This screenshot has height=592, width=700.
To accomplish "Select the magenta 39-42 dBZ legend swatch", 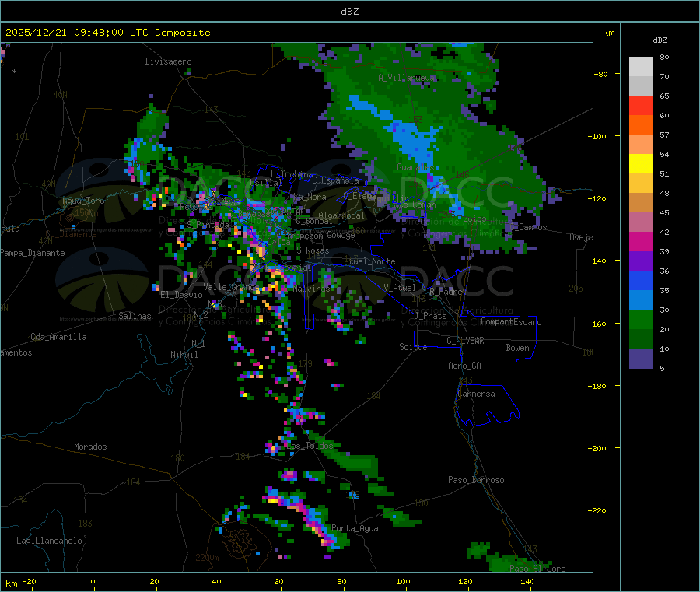I will tap(641, 241).
